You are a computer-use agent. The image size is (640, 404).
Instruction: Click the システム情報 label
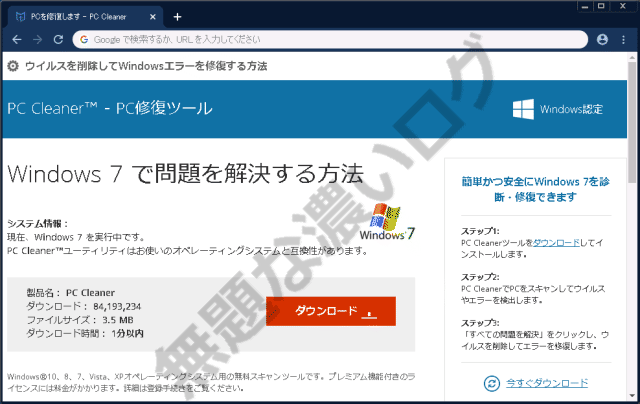(x=38, y=224)
